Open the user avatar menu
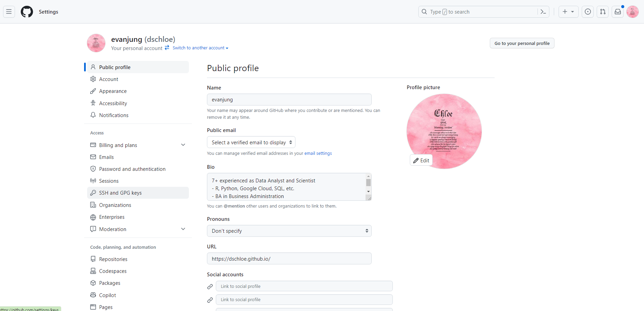This screenshot has width=644, height=311. coord(632,12)
